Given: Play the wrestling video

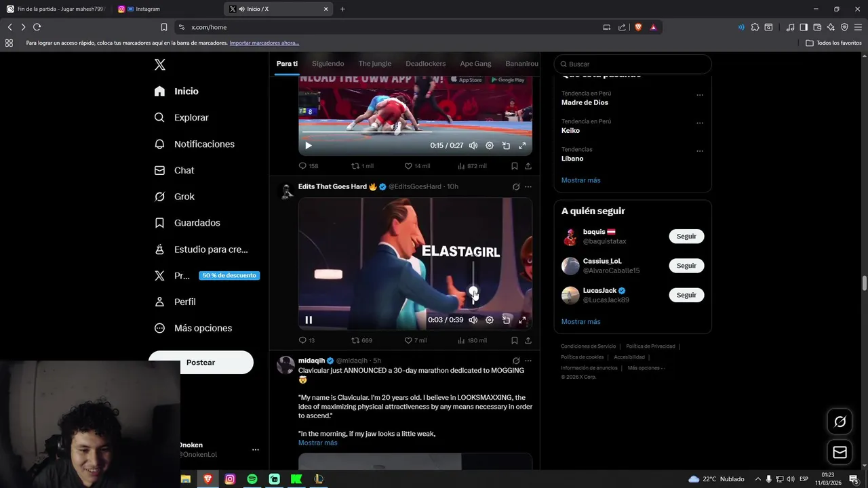Looking at the screenshot, I should click(309, 145).
